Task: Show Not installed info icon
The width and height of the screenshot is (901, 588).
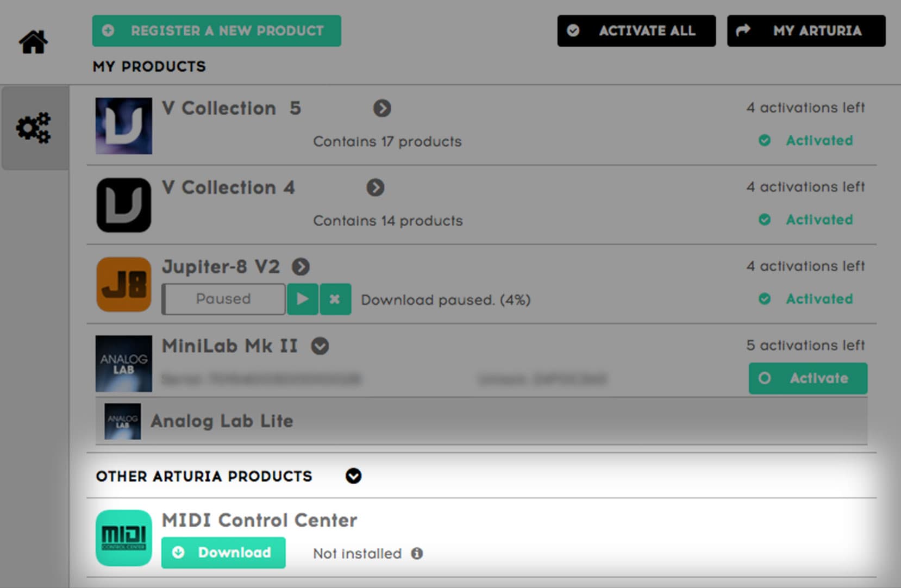Action: click(417, 553)
